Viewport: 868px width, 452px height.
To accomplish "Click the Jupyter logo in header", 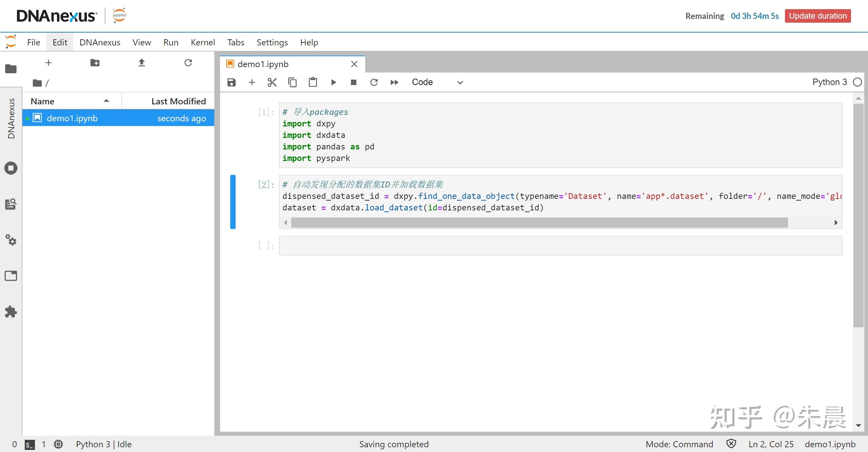I will click(x=119, y=16).
